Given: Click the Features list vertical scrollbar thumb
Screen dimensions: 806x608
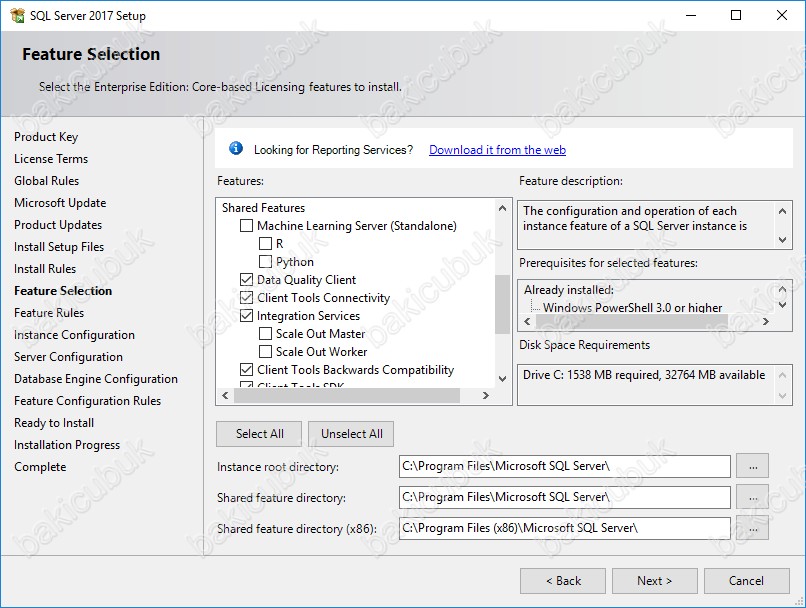Looking at the screenshot, I should pyautogui.click(x=502, y=304).
